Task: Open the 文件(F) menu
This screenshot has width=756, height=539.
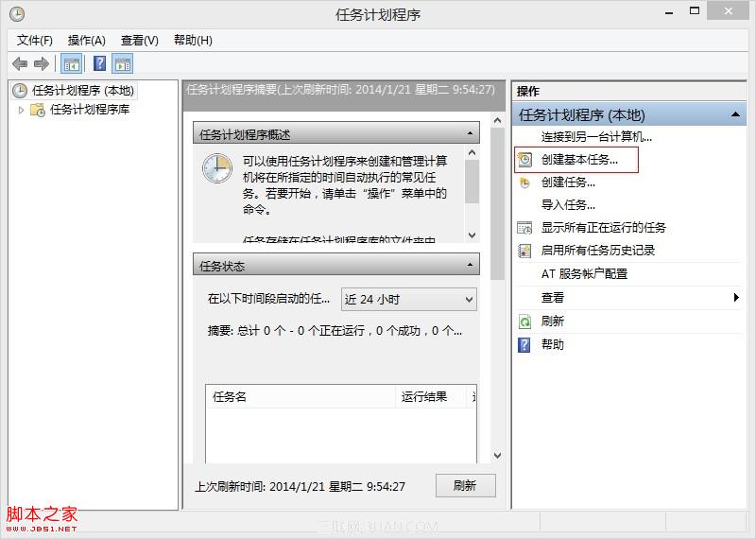Action: 35,40
